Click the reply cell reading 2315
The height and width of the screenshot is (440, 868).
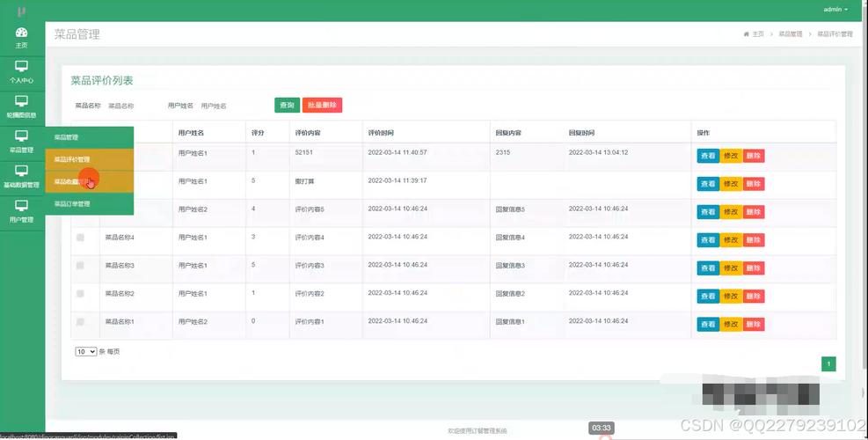coord(503,152)
